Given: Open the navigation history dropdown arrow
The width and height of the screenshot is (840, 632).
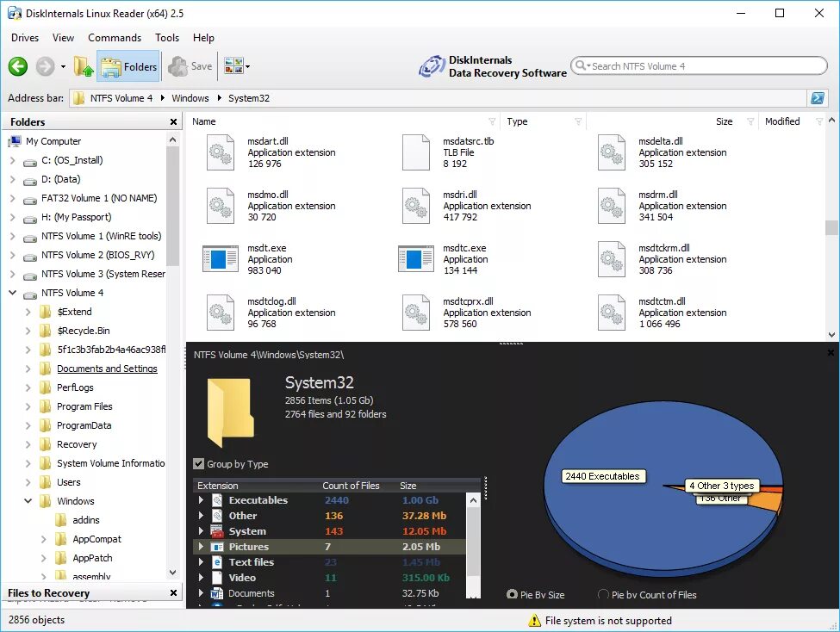Looking at the screenshot, I should coord(63,67).
